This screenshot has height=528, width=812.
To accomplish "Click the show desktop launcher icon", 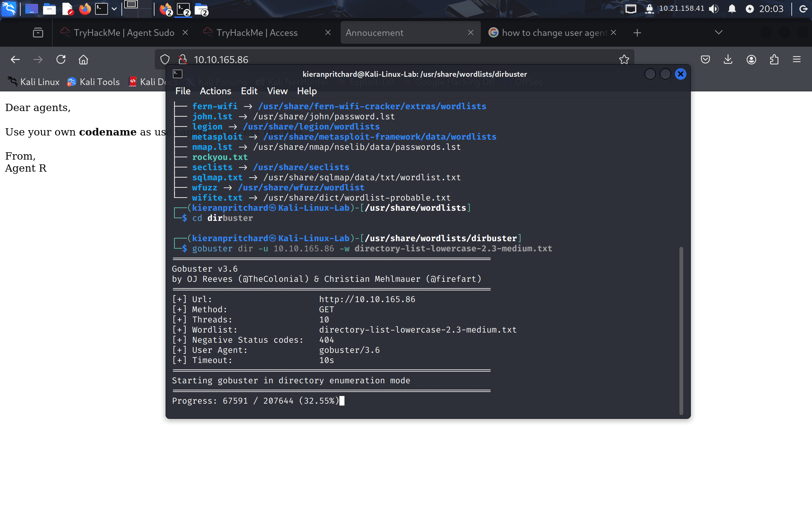I will (31, 9).
